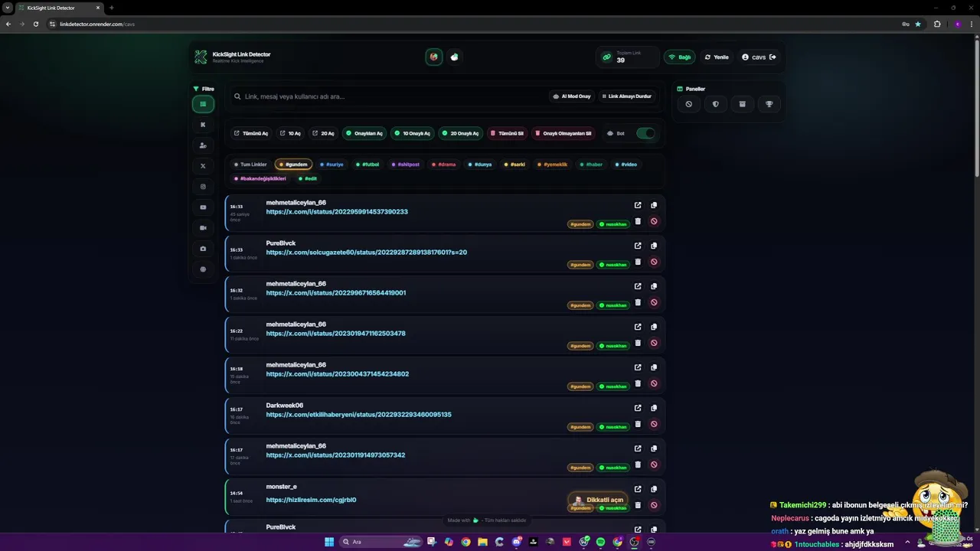Screen dimensions: 980x551
Task: Open the shield panel icon
Action: point(716,104)
